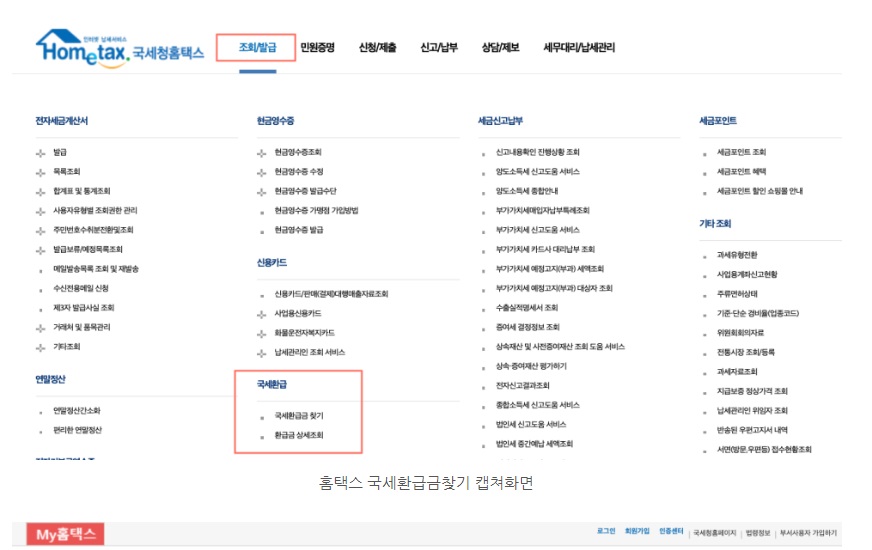
Task: Open 상속·증여재산 평가하기
Action: pyautogui.click(x=531, y=366)
